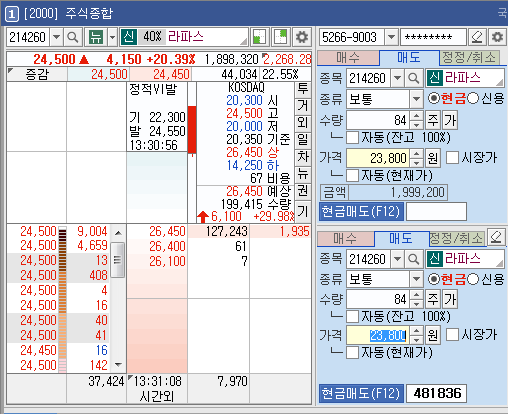508x414 pixels.
Task: Click the upper 주 unit button
Action: click(x=433, y=120)
